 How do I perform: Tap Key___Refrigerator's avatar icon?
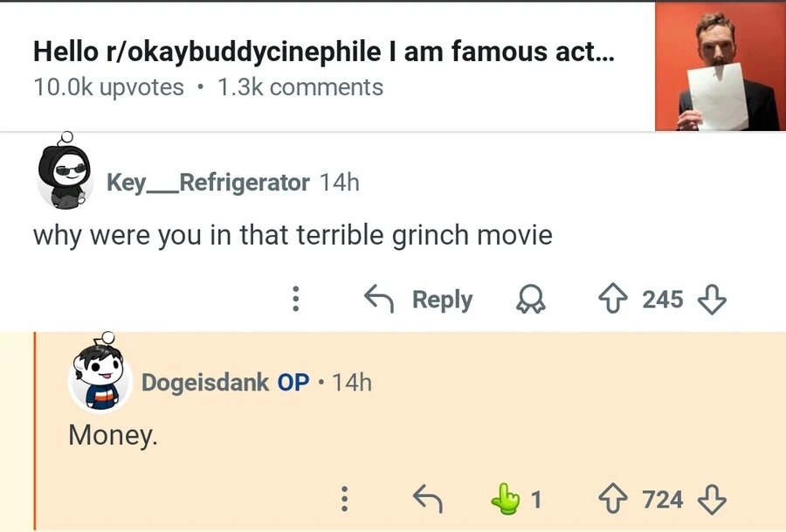(65, 174)
